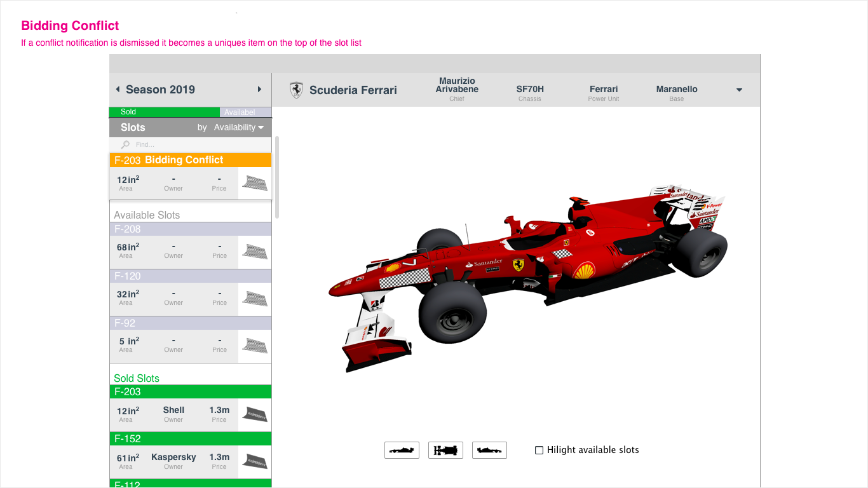Click the Shell owner value
The image size is (868, 488).
(173, 410)
